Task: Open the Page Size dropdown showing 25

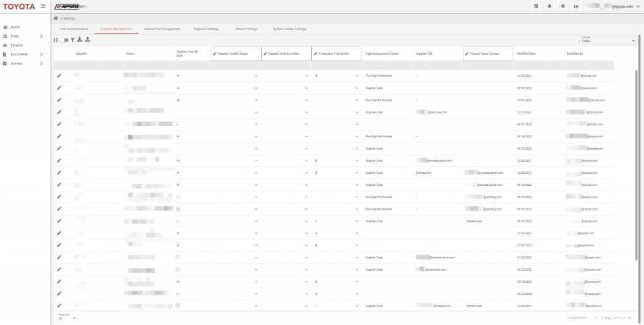Action: 67,317
